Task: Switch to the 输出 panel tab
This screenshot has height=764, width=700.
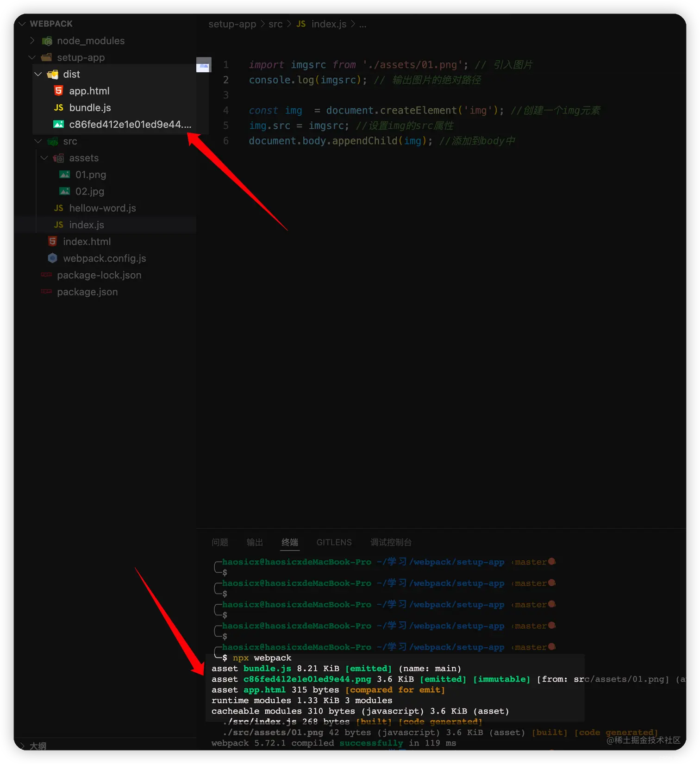Action: click(255, 542)
